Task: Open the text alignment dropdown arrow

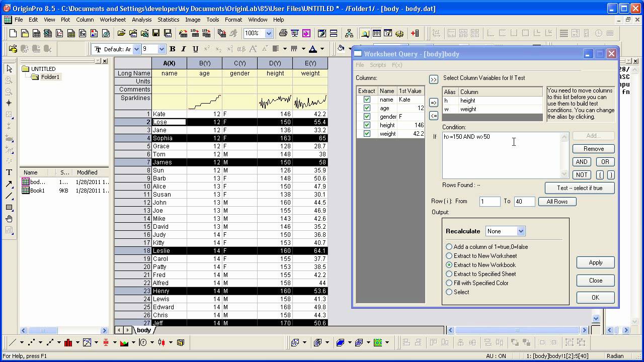Action: [x=285, y=49]
